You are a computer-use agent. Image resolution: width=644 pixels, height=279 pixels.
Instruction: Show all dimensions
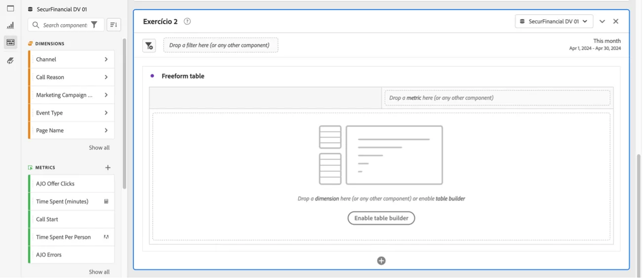[x=99, y=148]
